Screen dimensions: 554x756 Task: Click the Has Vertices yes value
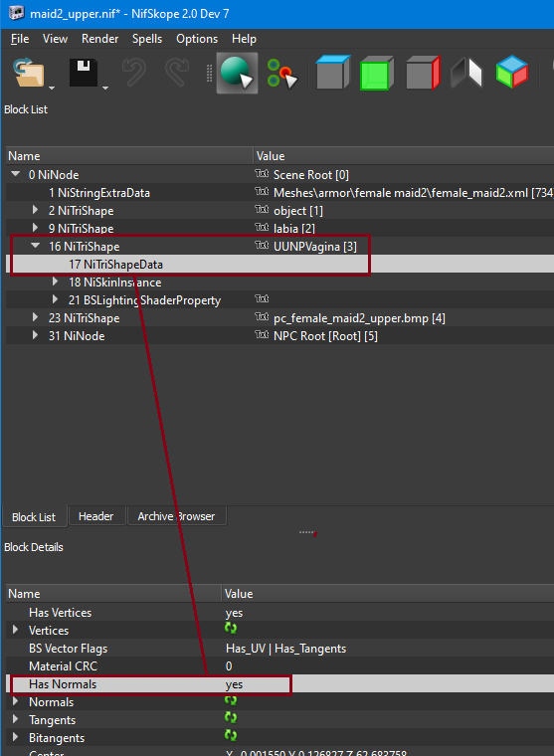click(234, 613)
